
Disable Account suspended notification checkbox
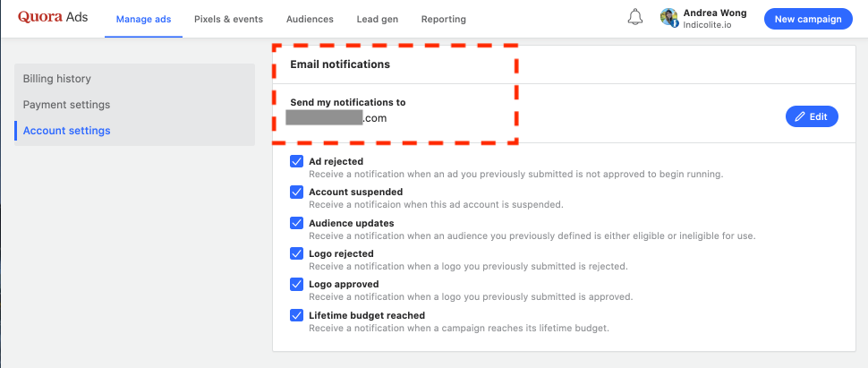(x=297, y=193)
